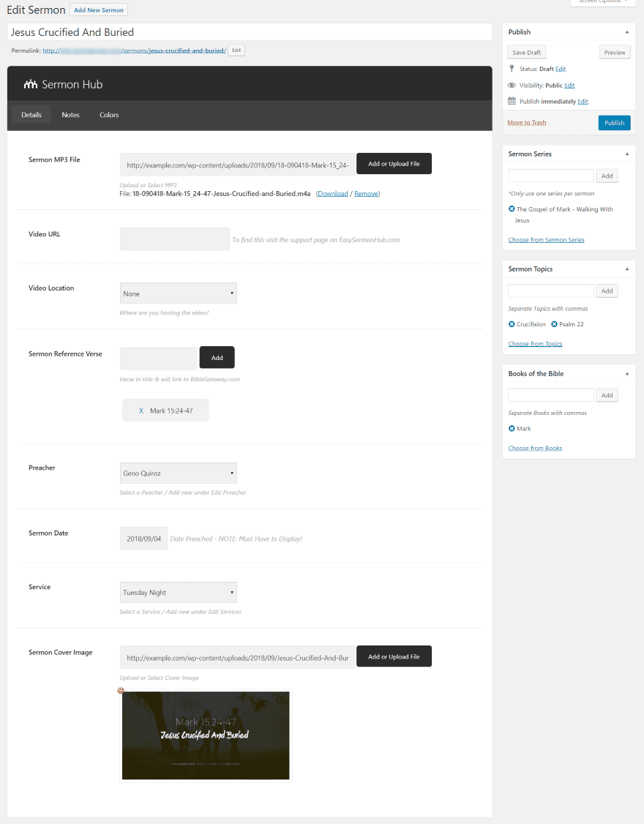
Task: Click the visibility eye icon
Action: [512, 85]
